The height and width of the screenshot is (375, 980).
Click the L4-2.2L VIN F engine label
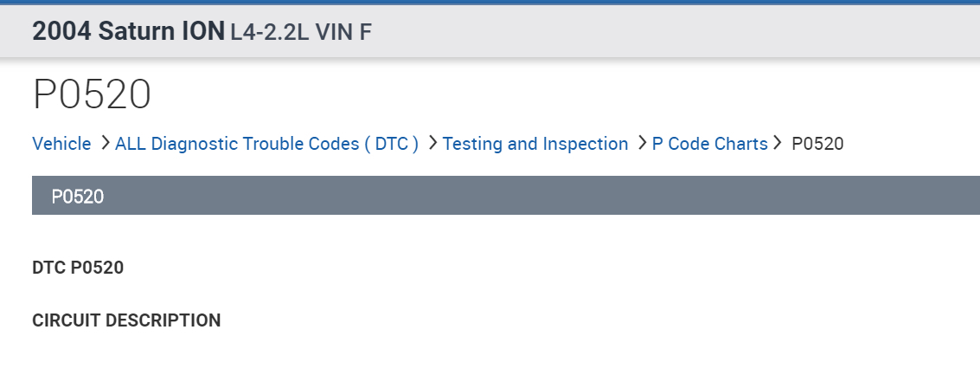click(301, 33)
